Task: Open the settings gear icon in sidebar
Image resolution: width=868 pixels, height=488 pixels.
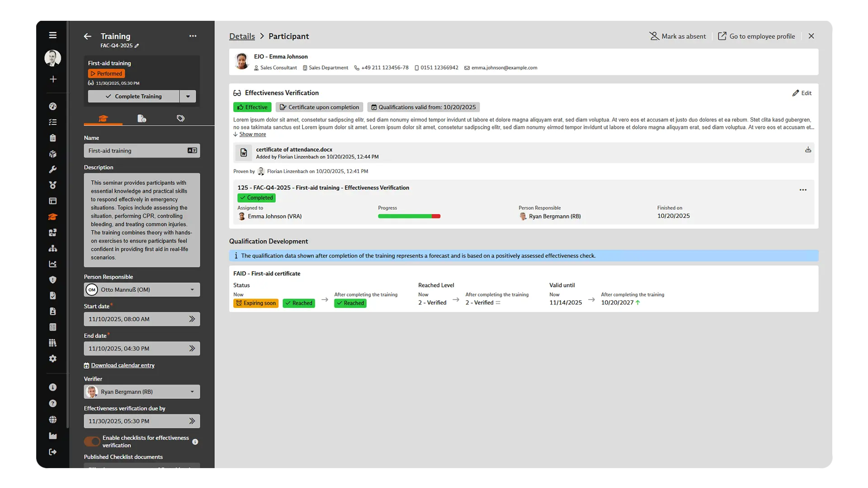Action: tap(53, 358)
